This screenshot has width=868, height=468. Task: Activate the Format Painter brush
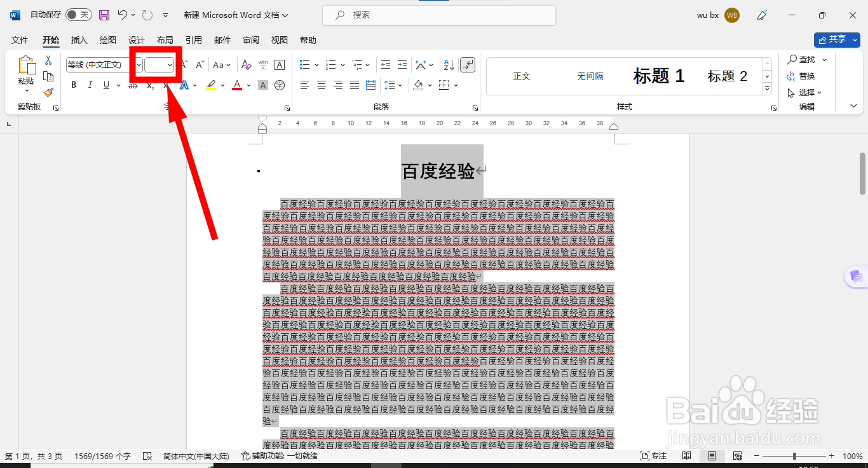(x=48, y=93)
